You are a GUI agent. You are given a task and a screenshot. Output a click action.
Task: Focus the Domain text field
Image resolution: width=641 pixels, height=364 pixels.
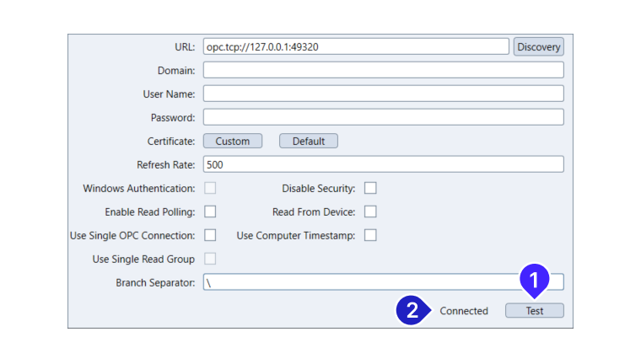[x=383, y=70]
